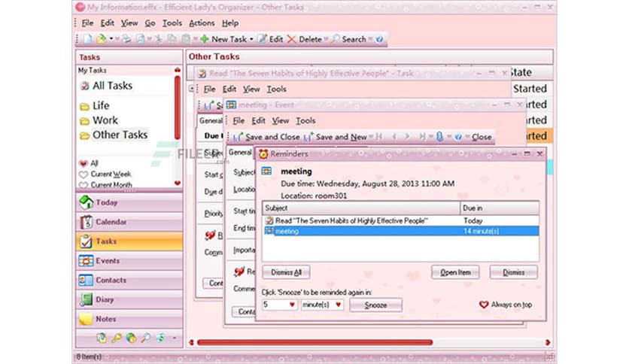
Task: Click the blue help icon in main toolbar
Action: [x=379, y=39]
